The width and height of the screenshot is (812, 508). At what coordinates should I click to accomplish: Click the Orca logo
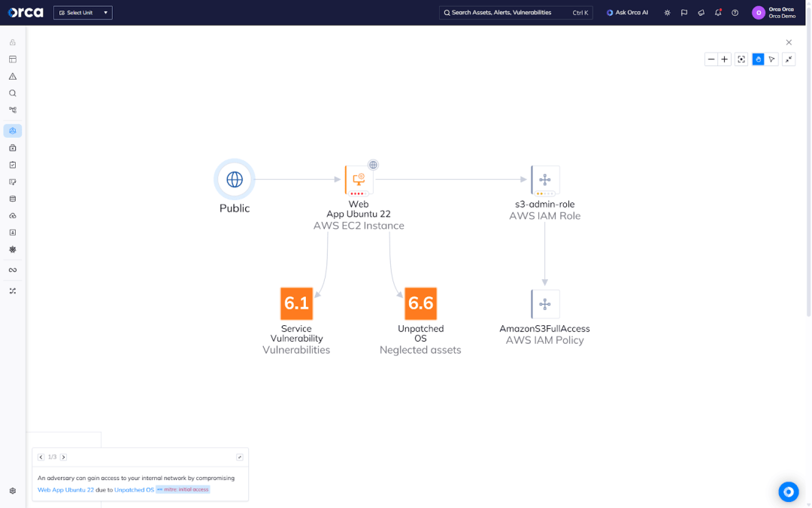pos(26,13)
